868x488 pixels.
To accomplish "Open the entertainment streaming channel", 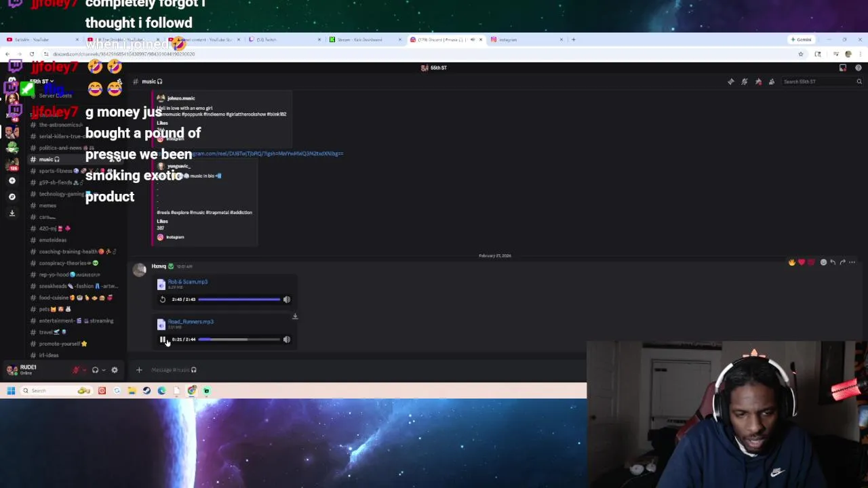I will click(x=76, y=321).
